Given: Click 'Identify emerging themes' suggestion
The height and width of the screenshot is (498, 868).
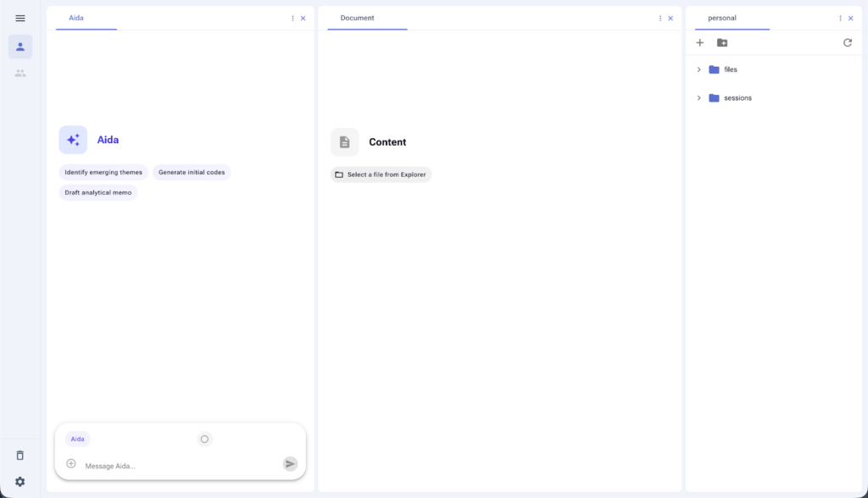Looking at the screenshot, I should tap(103, 172).
